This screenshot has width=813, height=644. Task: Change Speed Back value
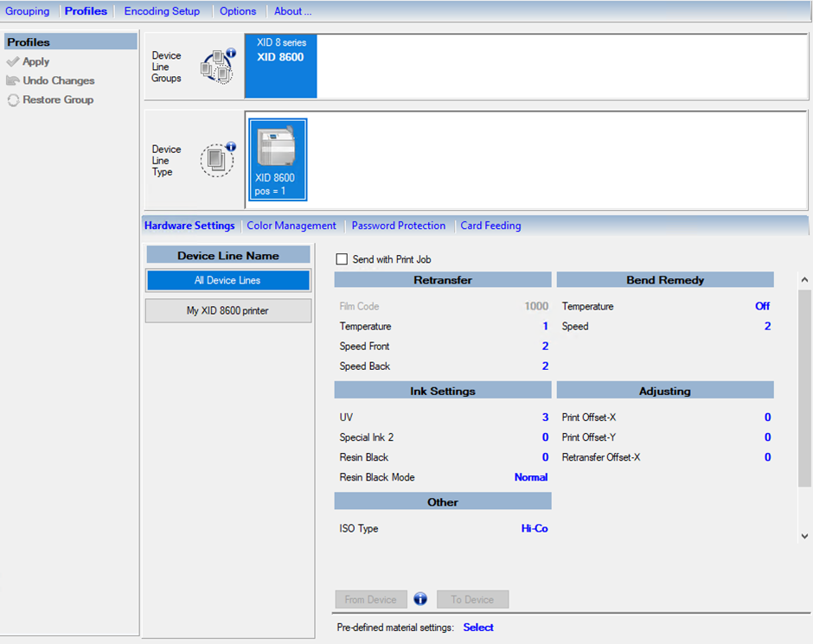point(545,367)
